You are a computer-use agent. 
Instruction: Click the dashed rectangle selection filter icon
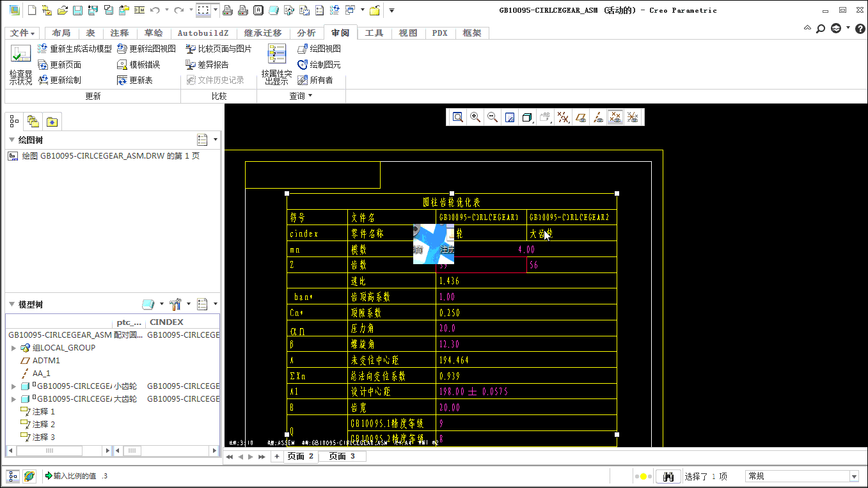point(203,10)
